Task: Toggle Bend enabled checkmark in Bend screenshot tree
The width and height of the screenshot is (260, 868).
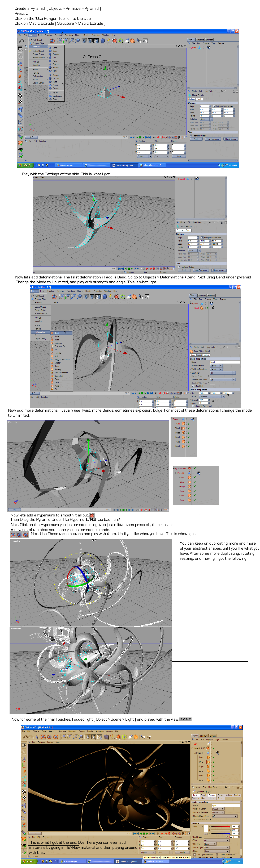Action: (207, 308)
